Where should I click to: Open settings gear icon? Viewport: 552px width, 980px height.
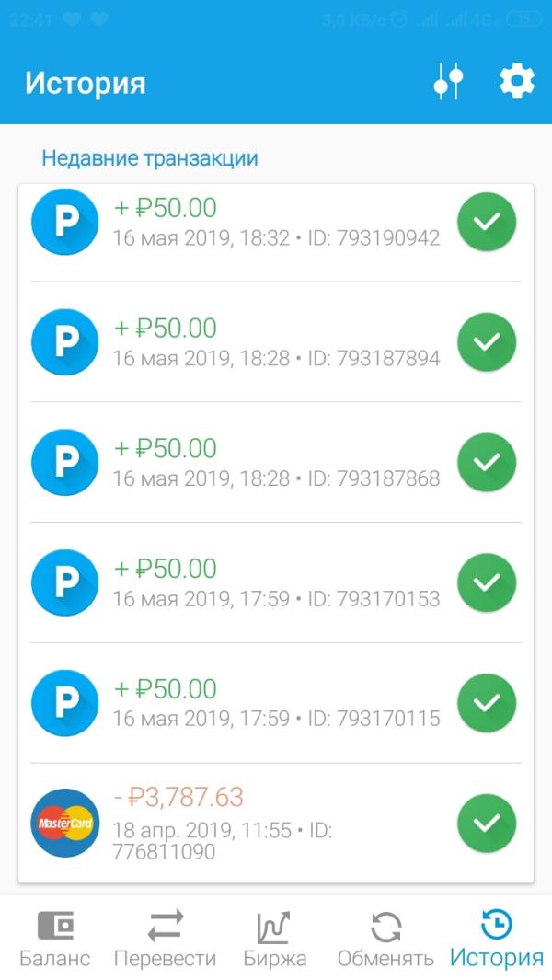(517, 81)
